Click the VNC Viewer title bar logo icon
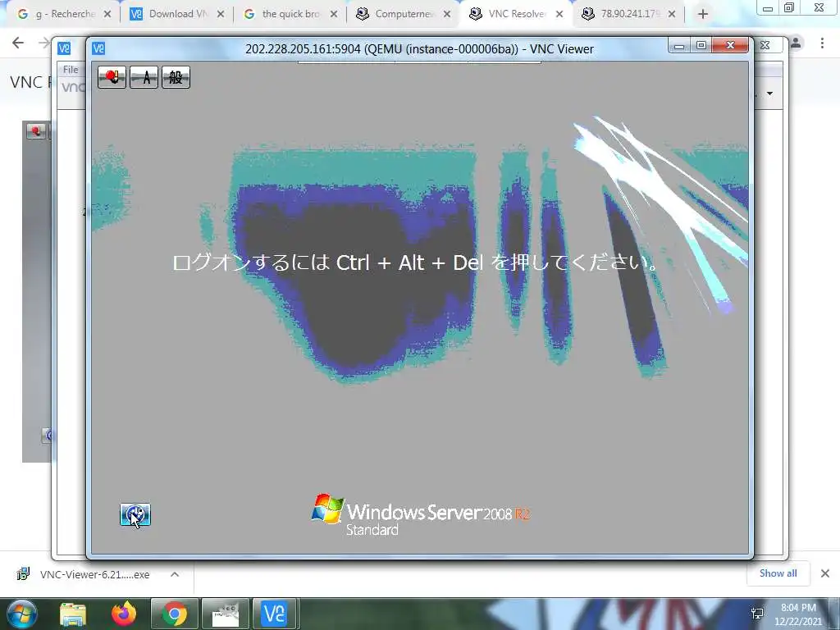The height and width of the screenshot is (630, 840). click(98, 48)
